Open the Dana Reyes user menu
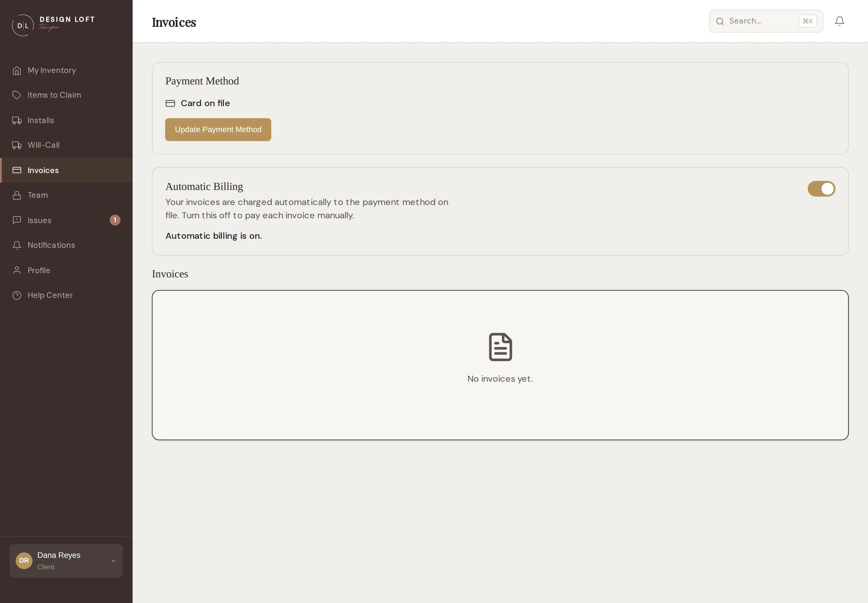 click(x=66, y=561)
